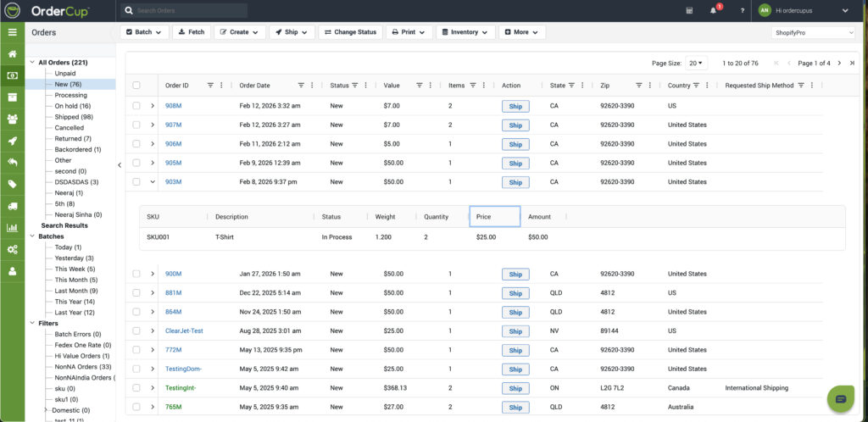Toggle the select-all orders checkbox
Image resolution: width=868 pixels, height=422 pixels.
pyautogui.click(x=136, y=85)
